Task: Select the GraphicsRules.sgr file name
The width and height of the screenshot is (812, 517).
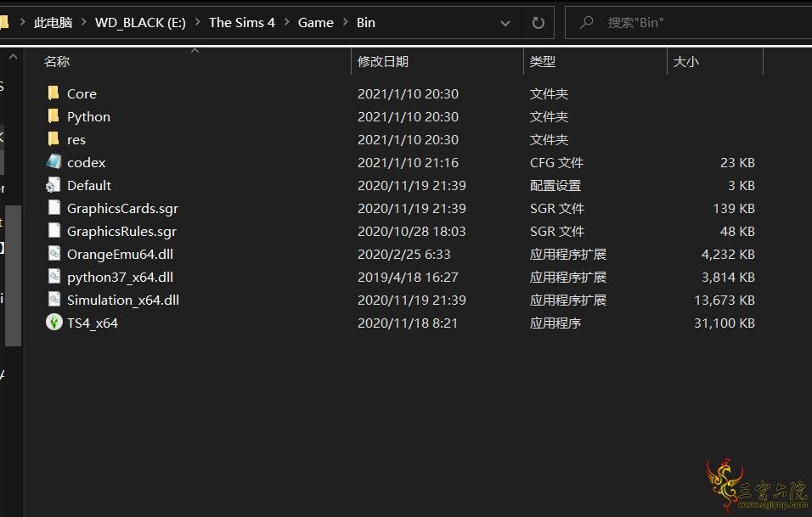Action: [x=121, y=231]
